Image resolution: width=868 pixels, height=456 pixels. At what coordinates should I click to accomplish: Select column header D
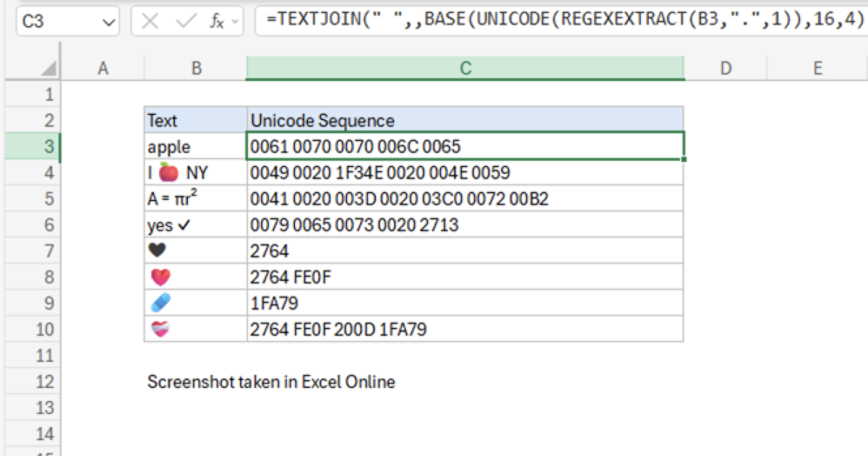coord(726,68)
